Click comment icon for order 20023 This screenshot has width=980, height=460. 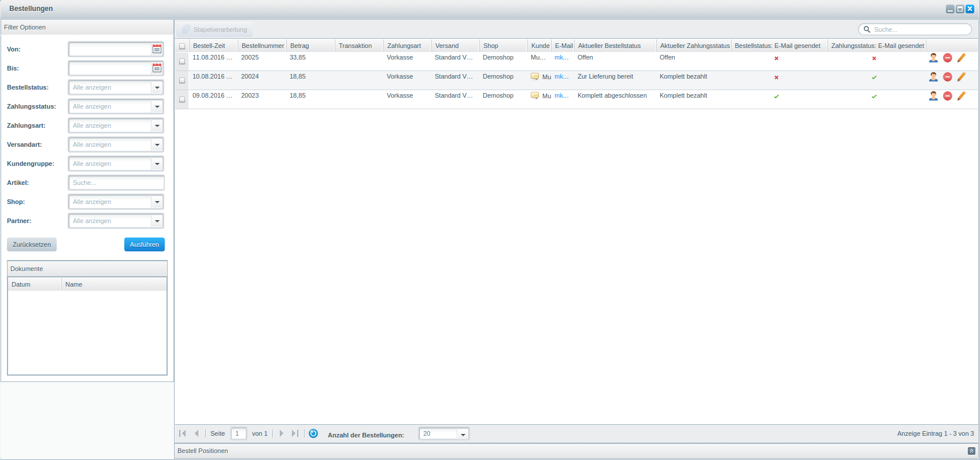tap(535, 96)
